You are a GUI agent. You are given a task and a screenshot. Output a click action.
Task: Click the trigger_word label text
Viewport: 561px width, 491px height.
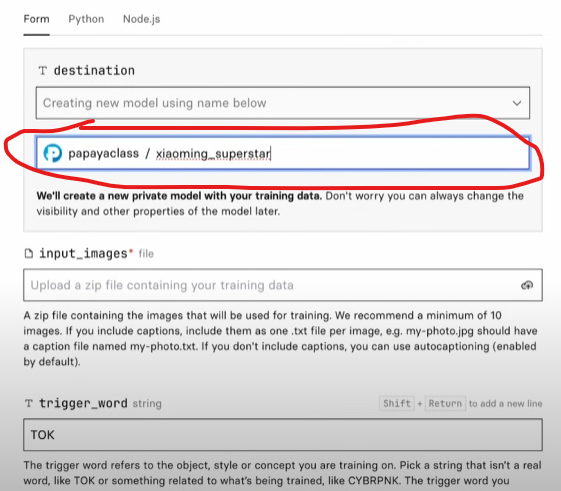(x=83, y=403)
